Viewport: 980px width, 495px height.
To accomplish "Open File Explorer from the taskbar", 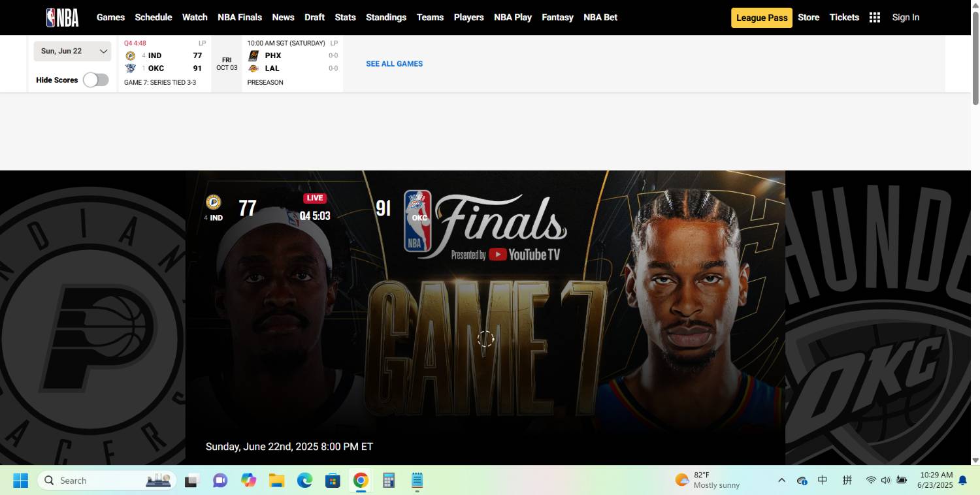I will pos(277,481).
